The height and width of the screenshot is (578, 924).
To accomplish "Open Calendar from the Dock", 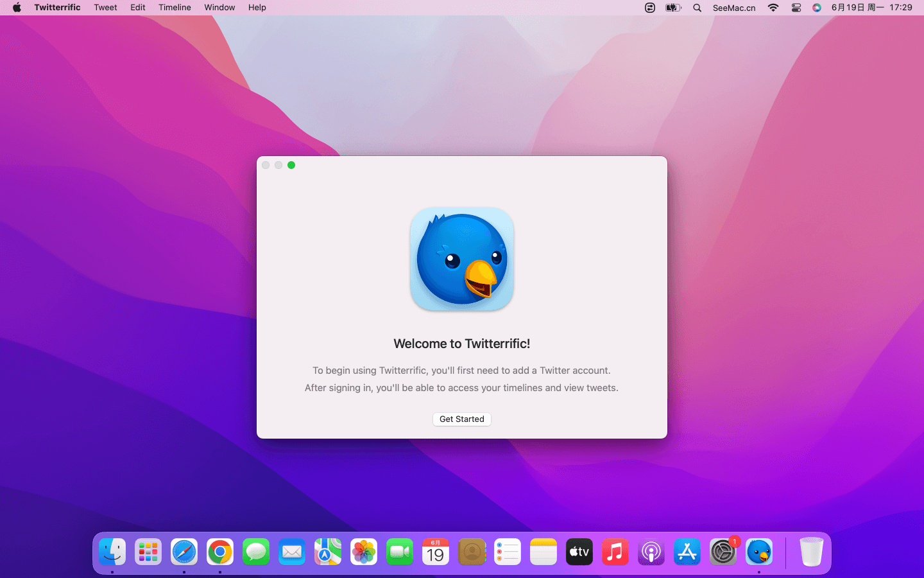I will [x=436, y=552].
